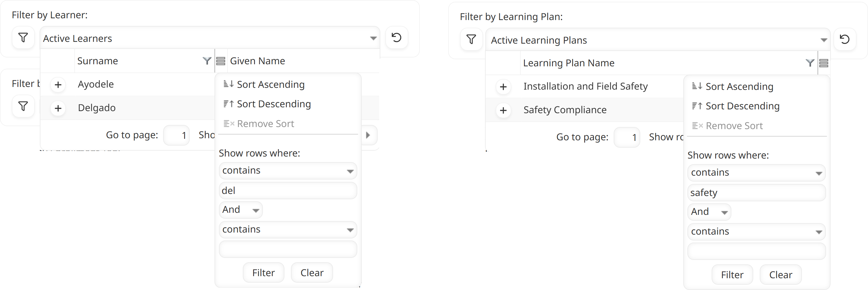Open the Surname column menu icon
Image resolution: width=868 pixels, height=290 pixels.
tap(221, 61)
